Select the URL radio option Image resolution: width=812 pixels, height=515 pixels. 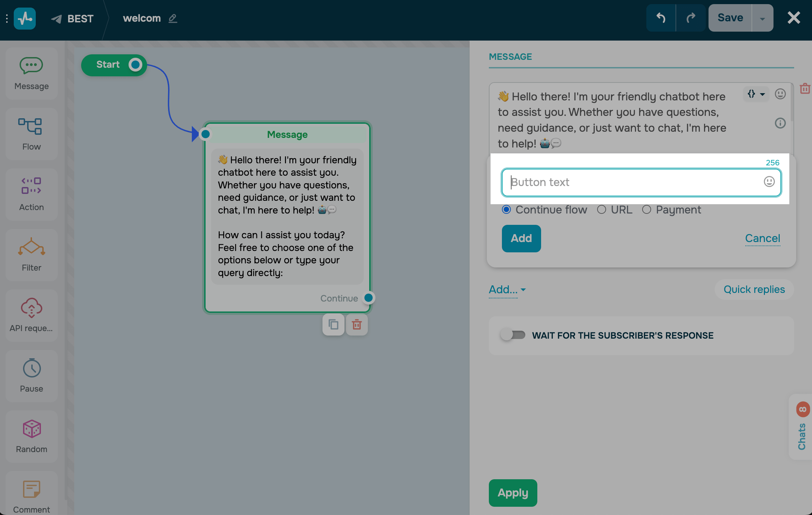point(601,209)
